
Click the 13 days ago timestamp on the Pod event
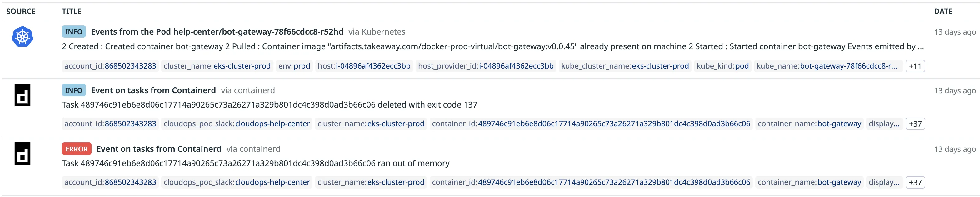[955, 32]
